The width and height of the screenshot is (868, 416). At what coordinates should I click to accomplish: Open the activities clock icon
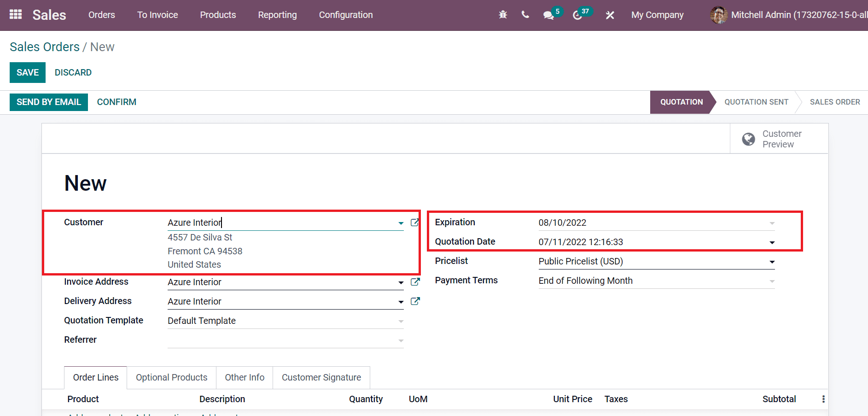coord(577,15)
